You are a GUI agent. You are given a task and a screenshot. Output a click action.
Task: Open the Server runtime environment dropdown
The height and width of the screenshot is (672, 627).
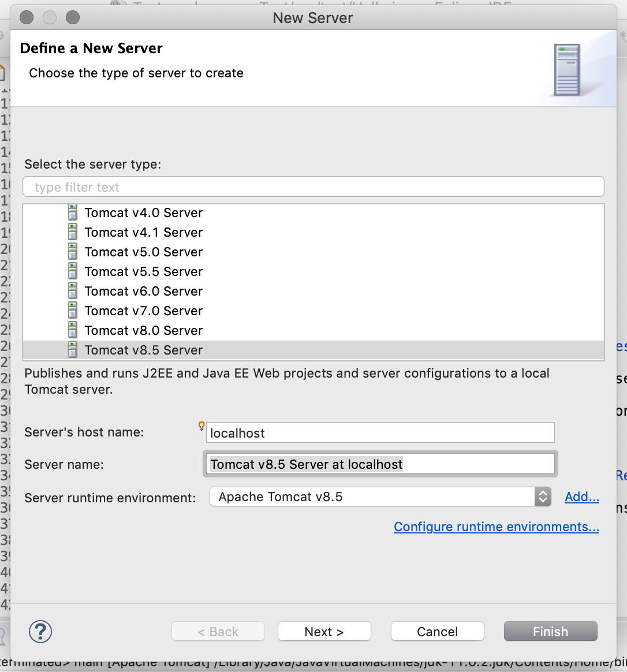[380, 496]
